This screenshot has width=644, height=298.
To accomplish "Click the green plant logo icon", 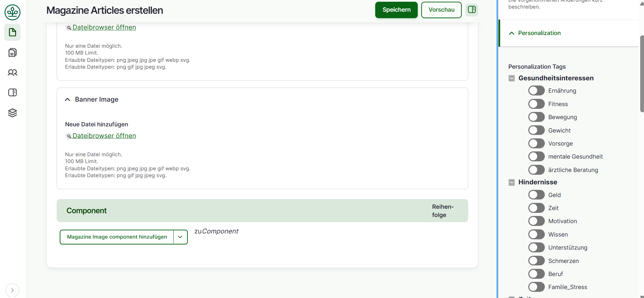I will (x=12, y=12).
